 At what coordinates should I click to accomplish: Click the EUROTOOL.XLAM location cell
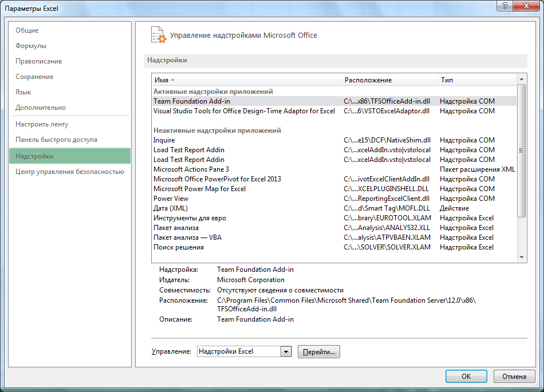(x=388, y=218)
